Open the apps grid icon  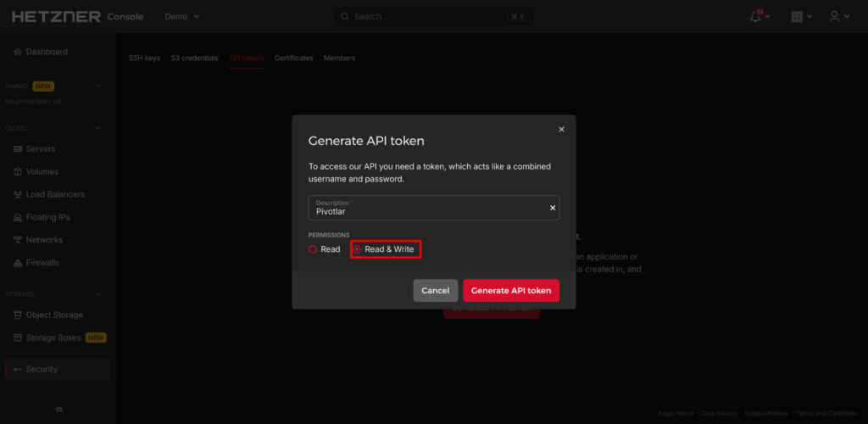(x=797, y=17)
